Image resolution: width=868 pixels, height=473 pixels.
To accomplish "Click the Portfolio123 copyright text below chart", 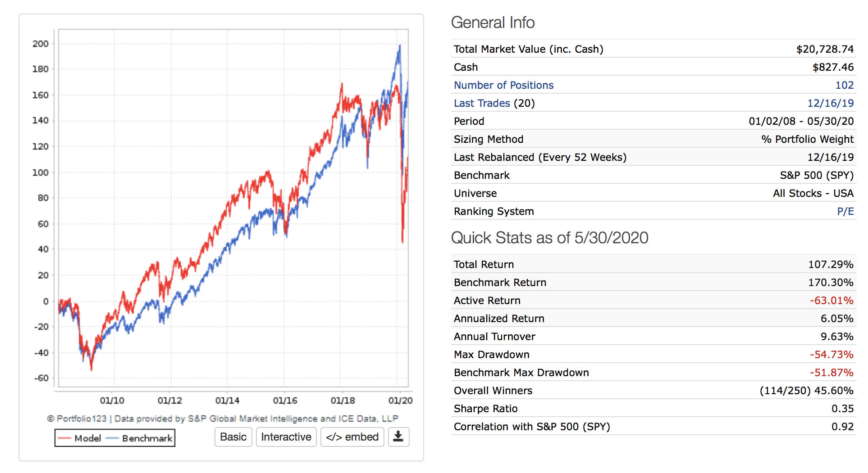I will pyautogui.click(x=223, y=418).
